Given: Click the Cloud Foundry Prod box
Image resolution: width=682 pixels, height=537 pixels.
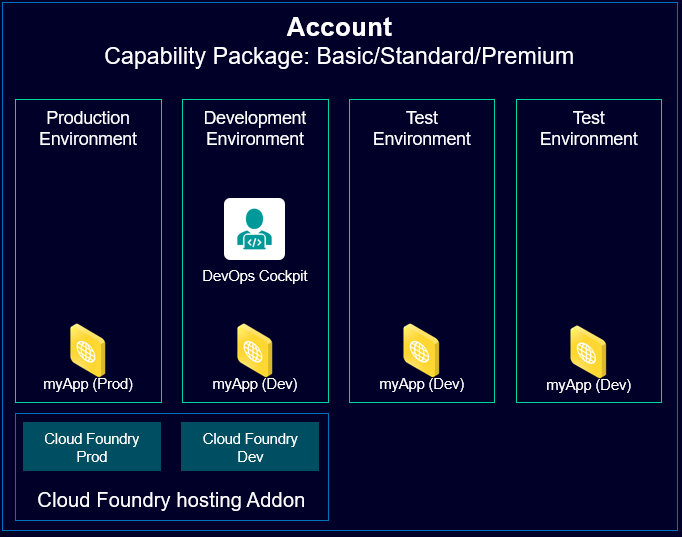Looking at the screenshot, I should coord(92,447).
